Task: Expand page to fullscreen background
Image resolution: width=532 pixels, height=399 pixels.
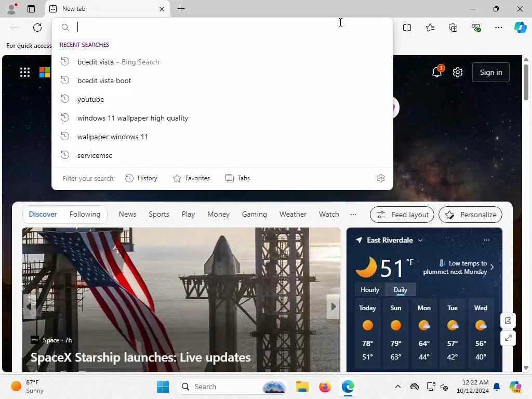Action: 508,338
